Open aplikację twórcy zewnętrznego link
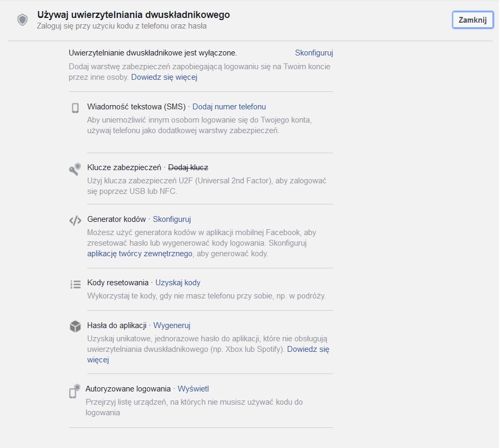The height and width of the screenshot is (448, 499). coord(140,254)
